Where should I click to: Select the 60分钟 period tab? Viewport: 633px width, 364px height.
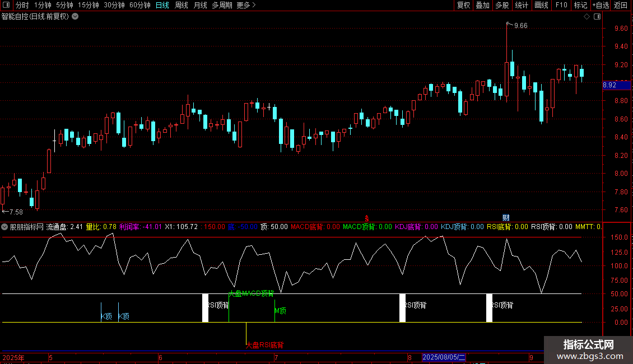(x=139, y=5)
